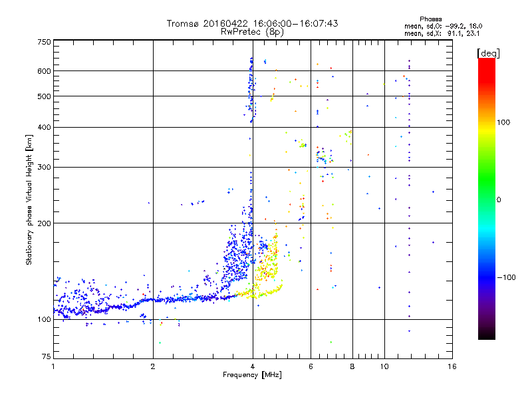
Task: Click the "Frequency [MHz]" axis label
Action: pos(252,374)
